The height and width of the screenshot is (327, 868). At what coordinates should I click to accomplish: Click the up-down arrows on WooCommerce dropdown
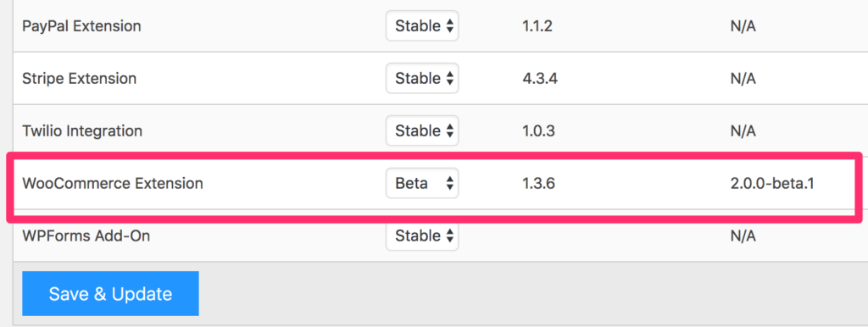[449, 183]
